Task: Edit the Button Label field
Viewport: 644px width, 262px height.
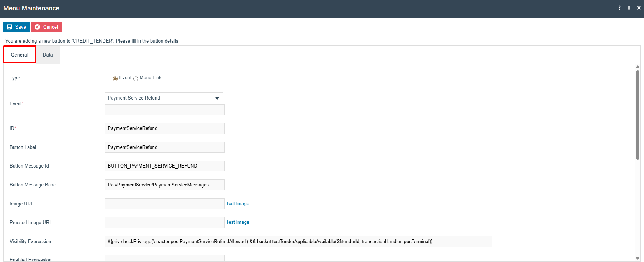Action: (165, 147)
